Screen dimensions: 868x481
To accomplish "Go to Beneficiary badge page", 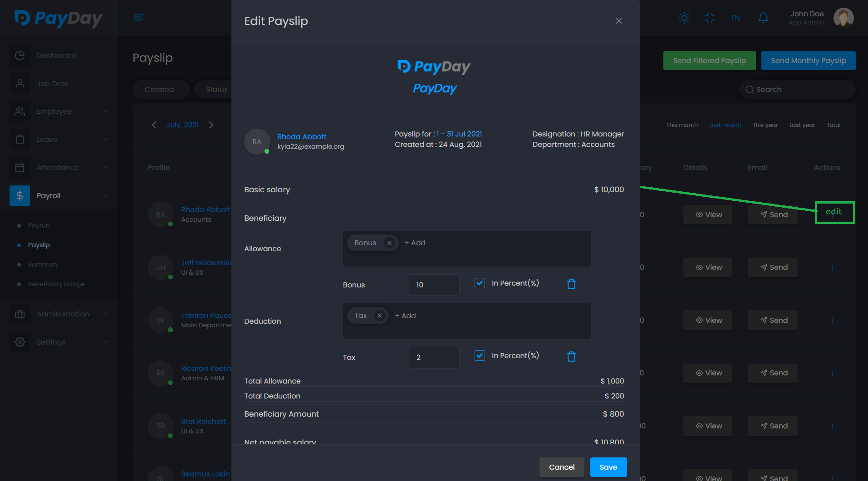I will coord(56,284).
